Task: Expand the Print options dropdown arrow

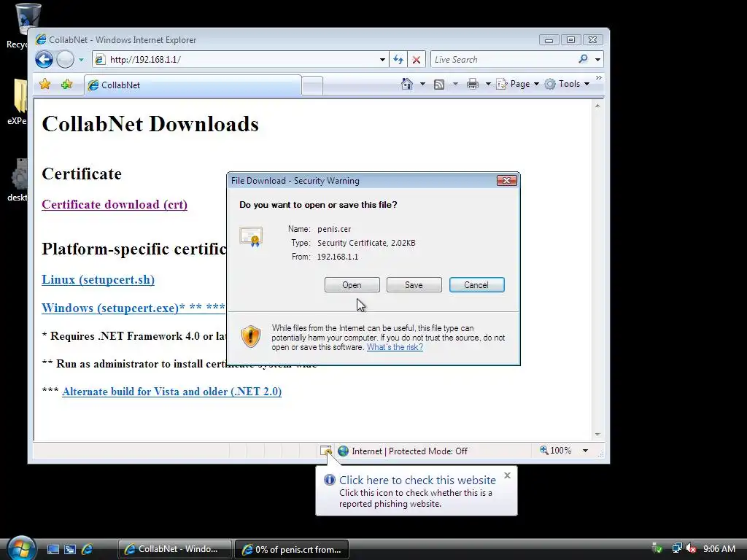Action: [488, 85]
